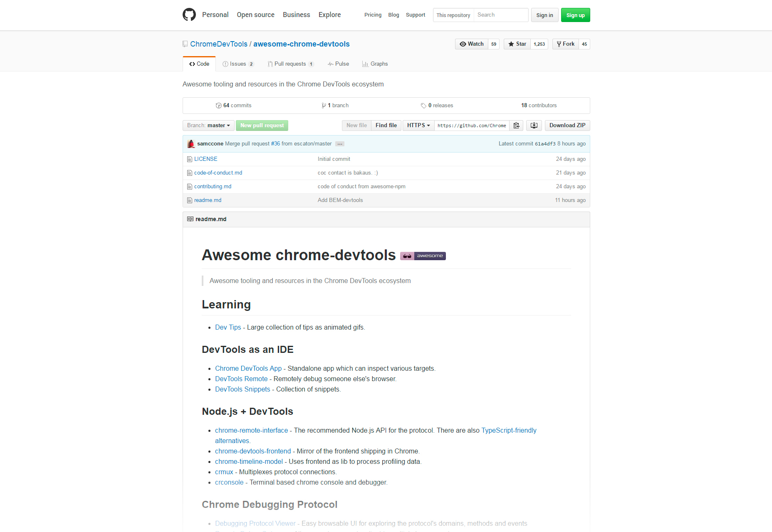The width and height of the screenshot is (772, 532).
Task: Click the awesome badge next to title
Action: [423, 256]
